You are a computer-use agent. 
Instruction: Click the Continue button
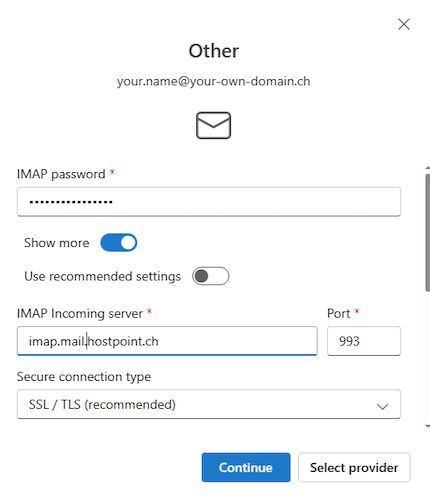tap(246, 467)
